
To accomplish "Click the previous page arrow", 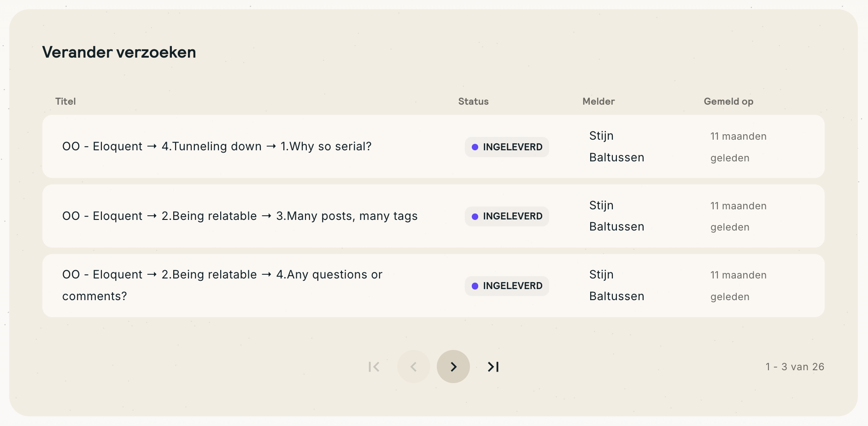I will [x=413, y=367].
